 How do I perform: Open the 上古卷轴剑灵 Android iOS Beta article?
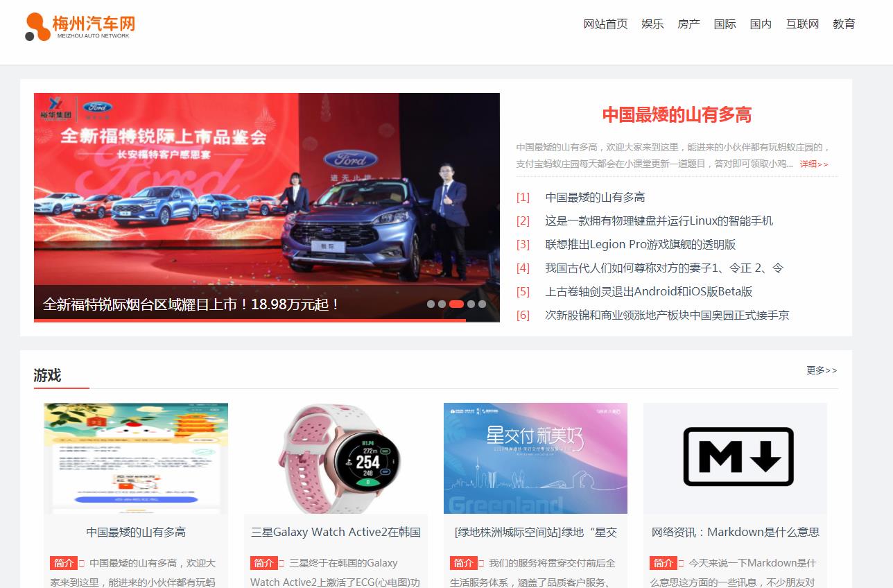tap(648, 291)
